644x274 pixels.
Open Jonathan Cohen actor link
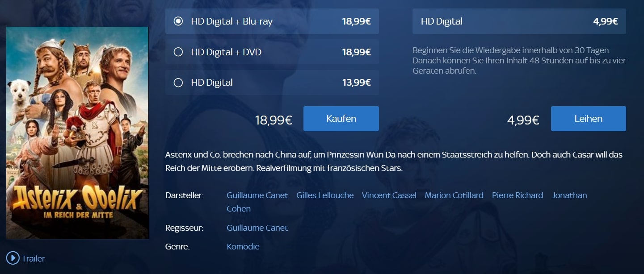coord(569,195)
